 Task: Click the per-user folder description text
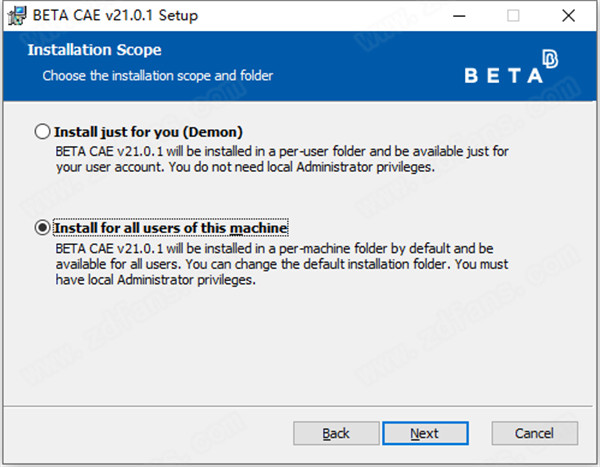coord(282,159)
